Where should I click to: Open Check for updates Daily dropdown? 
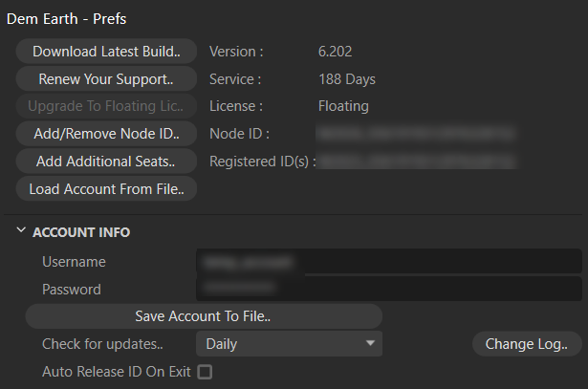click(289, 344)
